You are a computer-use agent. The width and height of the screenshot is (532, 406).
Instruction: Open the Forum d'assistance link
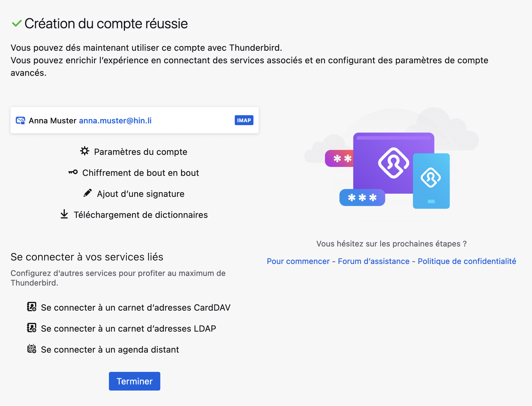(374, 261)
